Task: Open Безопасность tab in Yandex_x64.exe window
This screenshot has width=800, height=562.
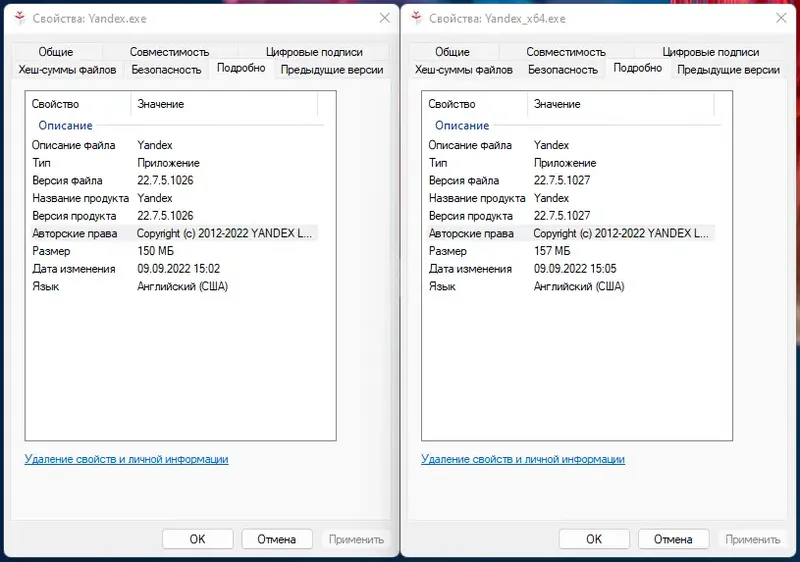Action: point(562,70)
